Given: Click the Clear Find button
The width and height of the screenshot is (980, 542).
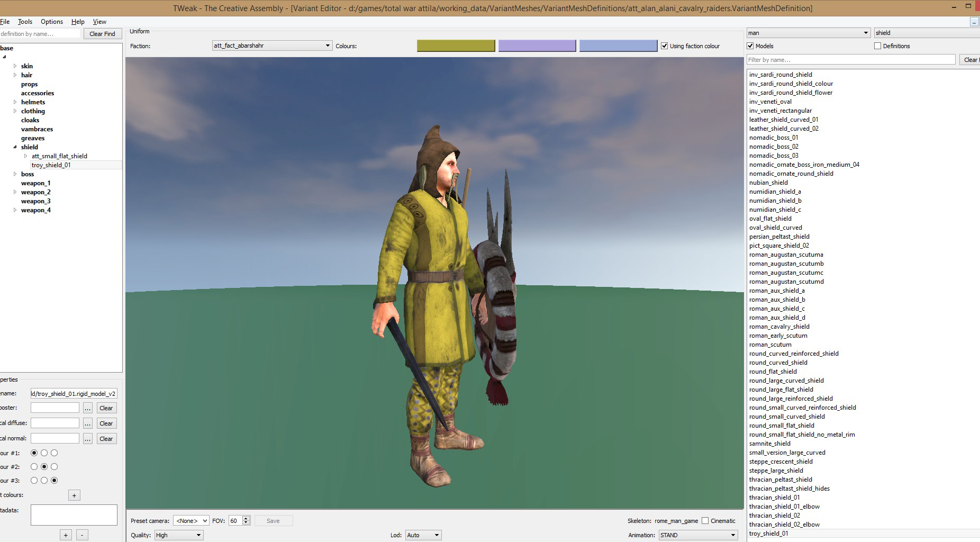Looking at the screenshot, I should pos(102,34).
